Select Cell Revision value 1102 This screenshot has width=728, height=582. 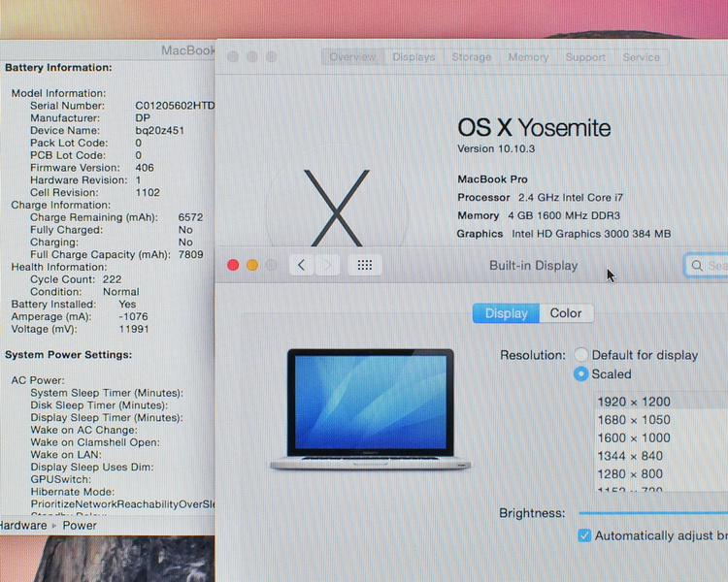(148, 192)
